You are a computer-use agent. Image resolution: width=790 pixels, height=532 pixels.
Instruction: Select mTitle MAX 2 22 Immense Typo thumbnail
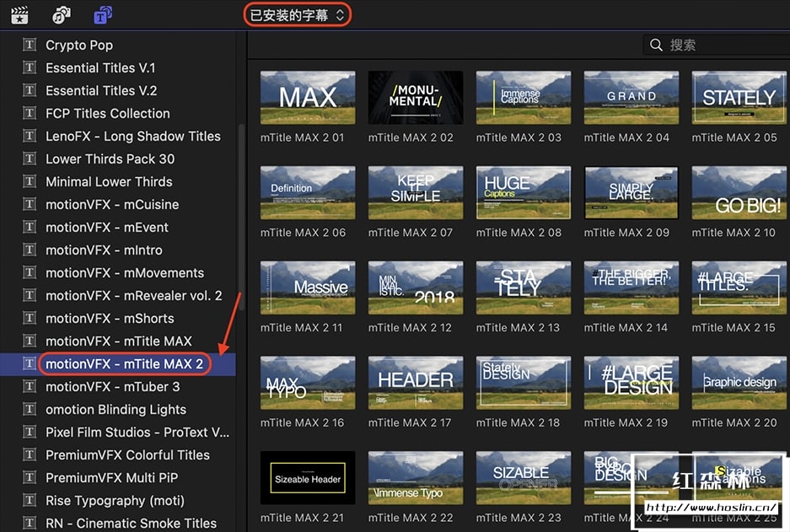pos(415,477)
